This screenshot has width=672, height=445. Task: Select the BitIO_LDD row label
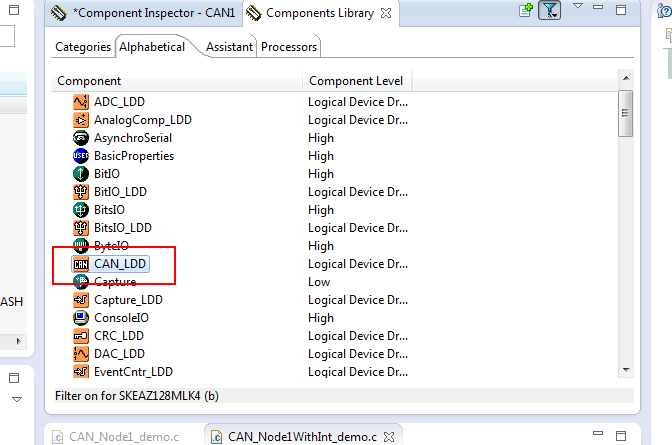pos(120,192)
